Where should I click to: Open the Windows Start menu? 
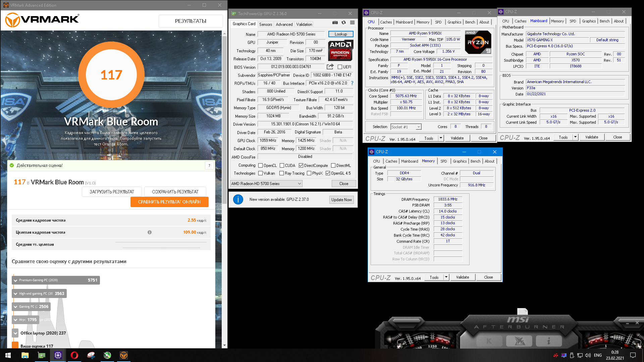[8, 355]
